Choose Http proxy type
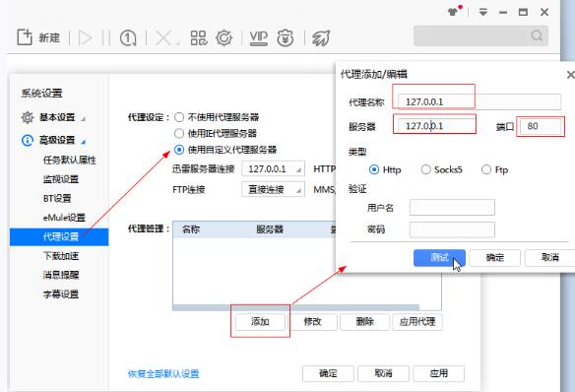The image size is (575, 392). click(374, 169)
